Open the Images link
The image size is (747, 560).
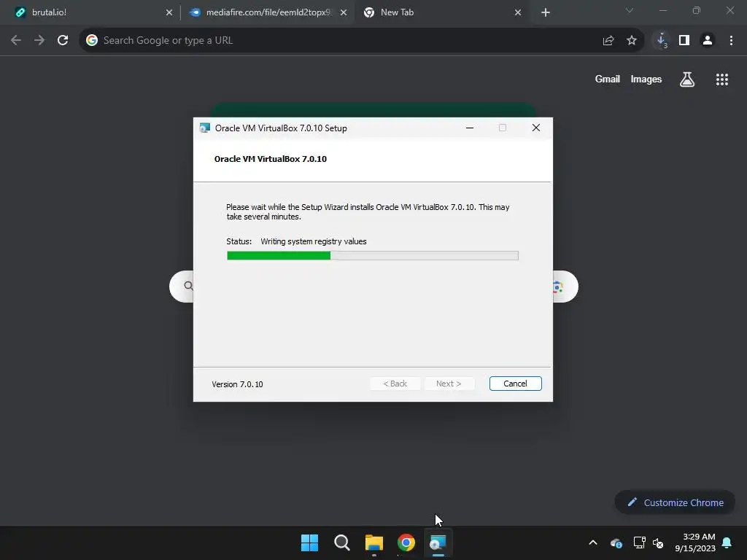(x=646, y=79)
